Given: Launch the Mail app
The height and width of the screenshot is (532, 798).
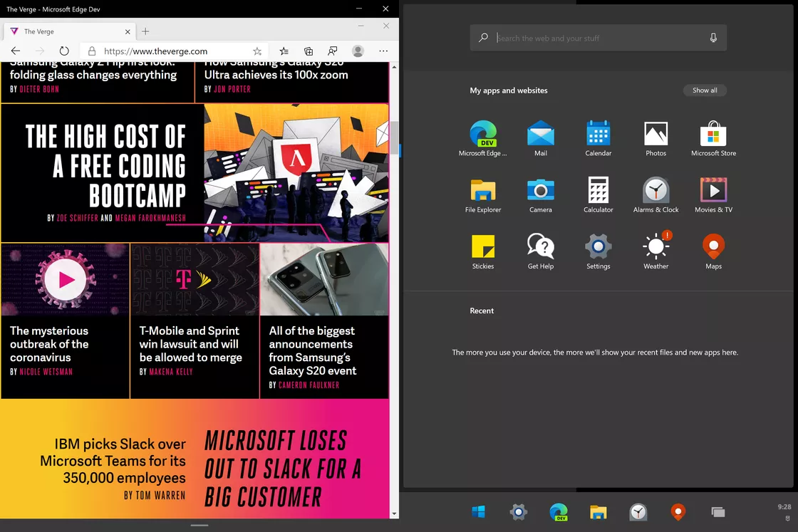Looking at the screenshot, I should coord(541,138).
